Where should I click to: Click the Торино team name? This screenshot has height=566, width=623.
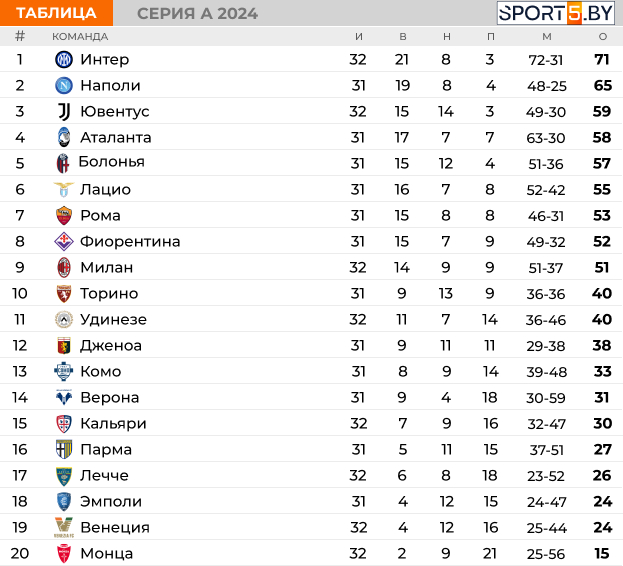(109, 294)
